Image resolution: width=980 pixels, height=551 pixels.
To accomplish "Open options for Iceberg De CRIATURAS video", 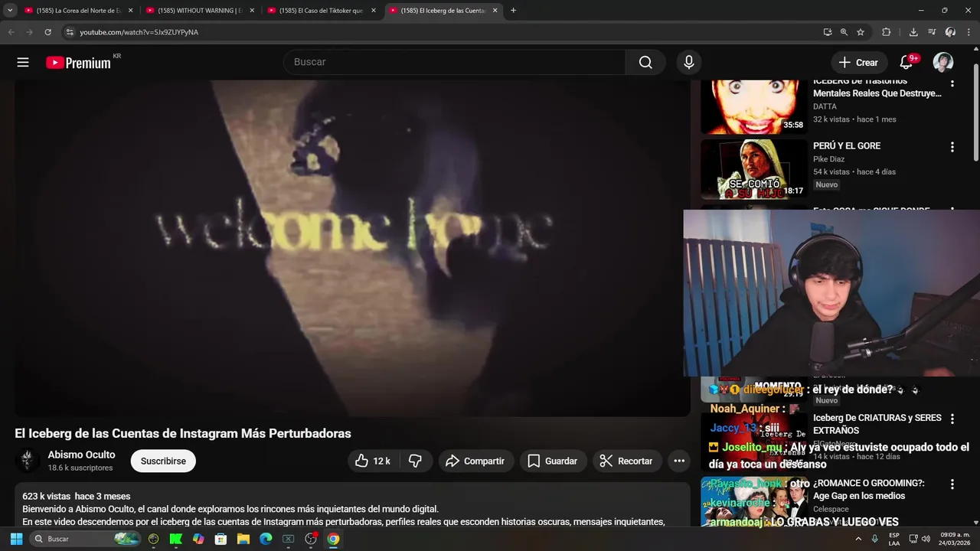I will click(x=952, y=419).
